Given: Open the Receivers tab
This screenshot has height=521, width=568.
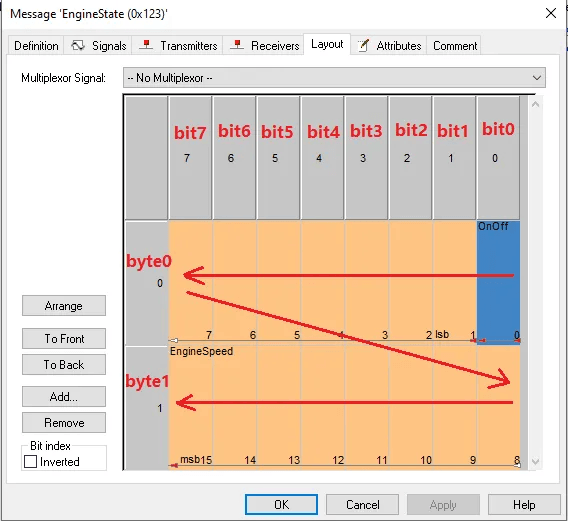Looking at the screenshot, I should coord(263,46).
